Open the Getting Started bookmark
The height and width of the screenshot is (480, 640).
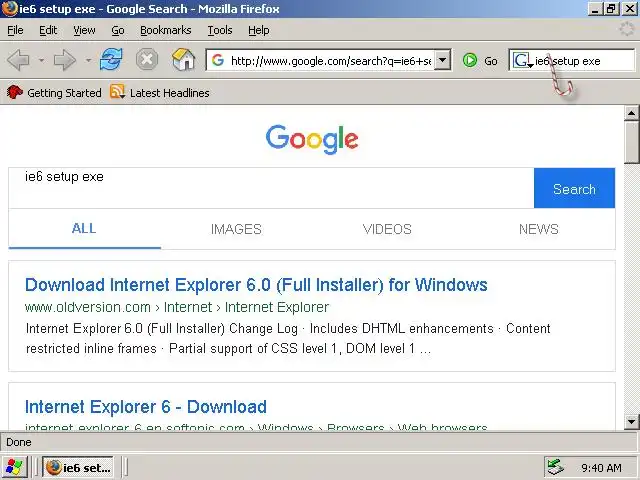point(54,93)
